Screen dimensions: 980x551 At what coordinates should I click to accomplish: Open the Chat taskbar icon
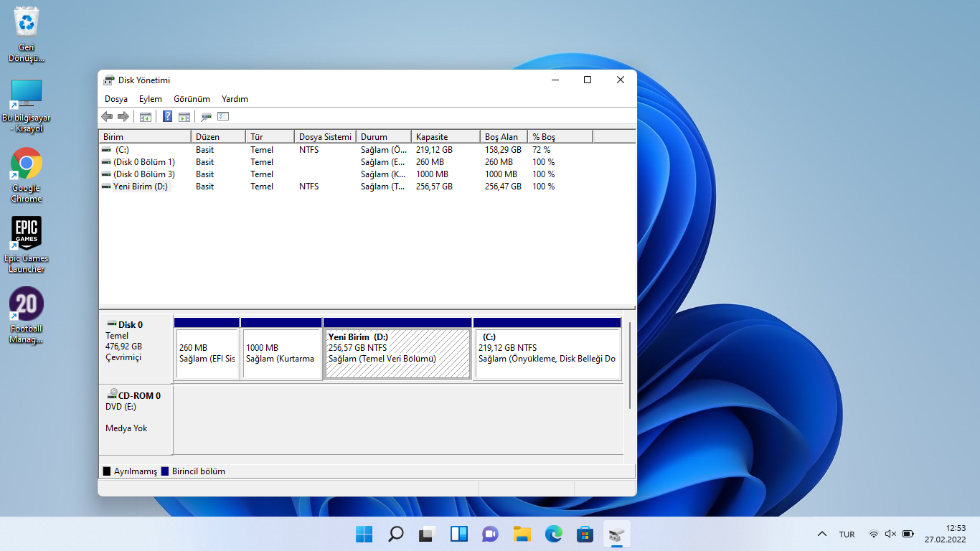491,534
